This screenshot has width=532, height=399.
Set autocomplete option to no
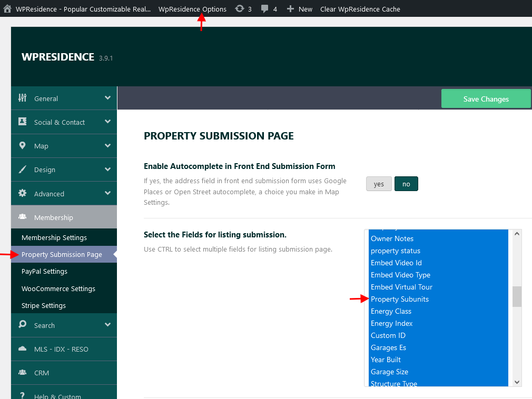[406, 184]
